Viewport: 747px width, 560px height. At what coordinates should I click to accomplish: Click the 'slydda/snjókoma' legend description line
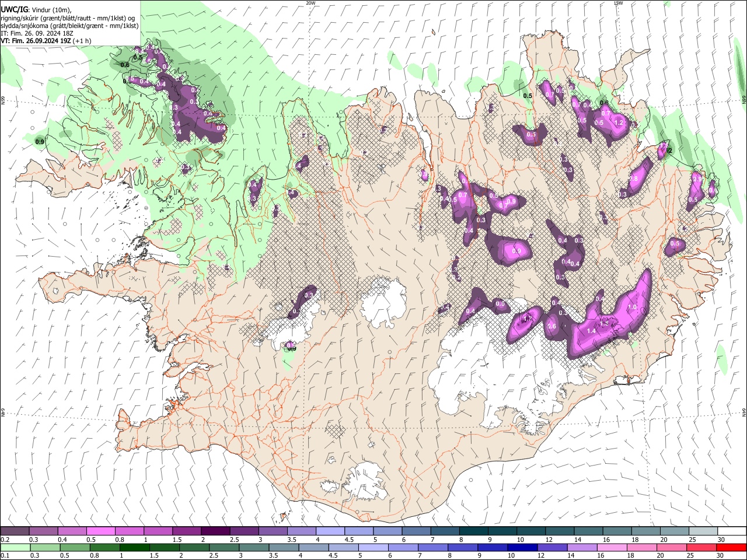70,26
